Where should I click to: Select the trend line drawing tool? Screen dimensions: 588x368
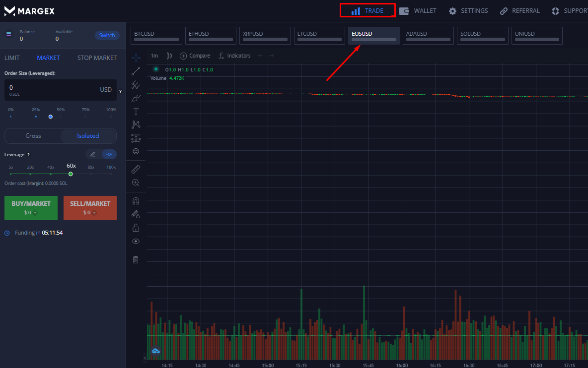coord(136,71)
